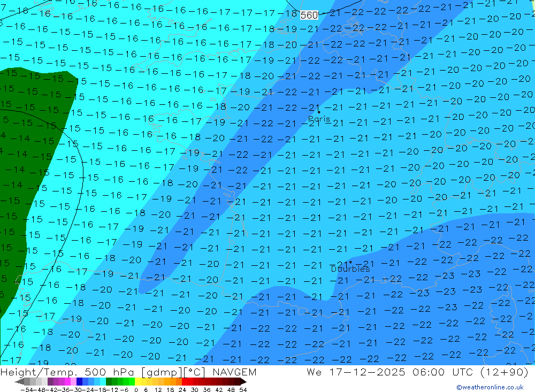Click the black dot marking Dourbies
Screen dimensions: 535x392
point(350,263)
